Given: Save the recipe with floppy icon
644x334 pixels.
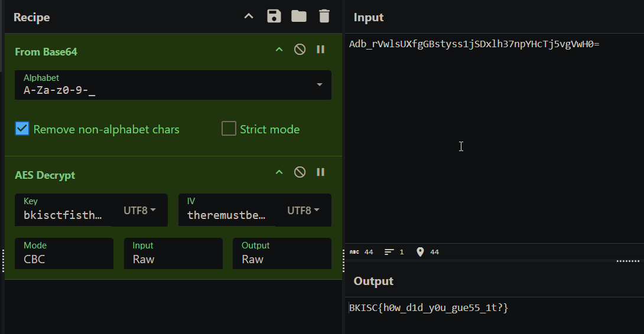Looking at the screenshot, I should [x=274, y=17].
